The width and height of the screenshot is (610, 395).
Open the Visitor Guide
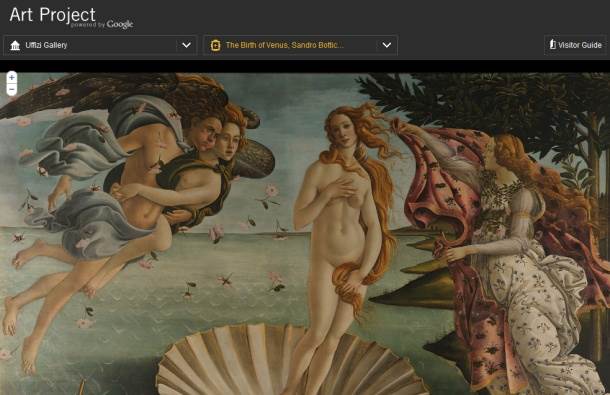[575, 45]
